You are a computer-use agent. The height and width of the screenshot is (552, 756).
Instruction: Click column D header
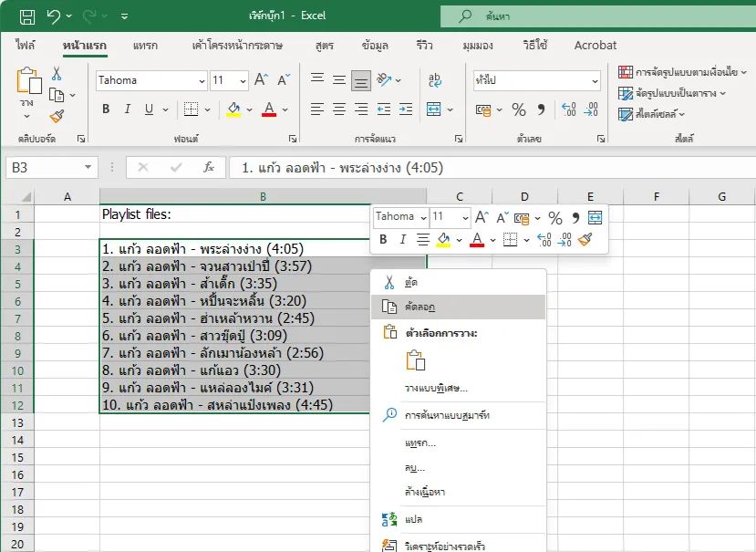pos(524,196)
